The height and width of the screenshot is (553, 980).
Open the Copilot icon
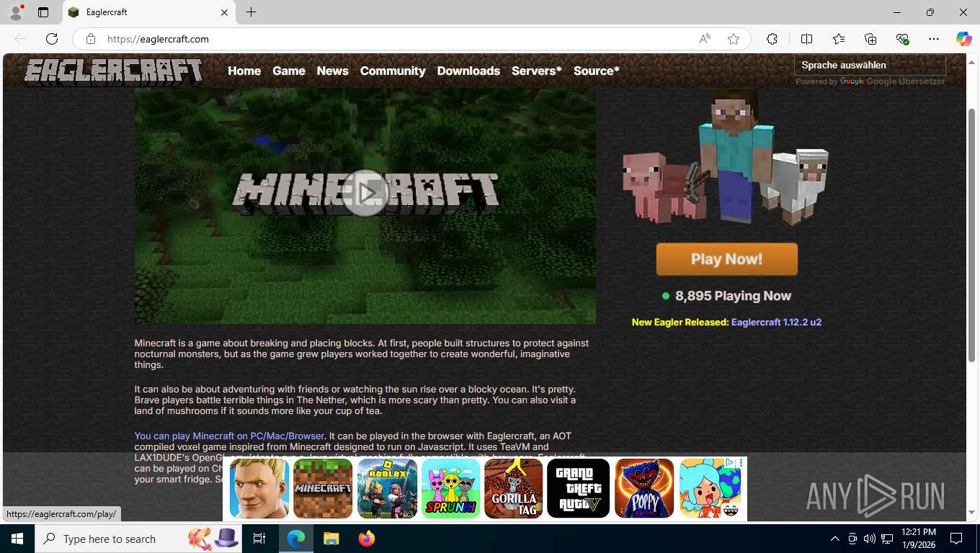(x=963, y=39)
